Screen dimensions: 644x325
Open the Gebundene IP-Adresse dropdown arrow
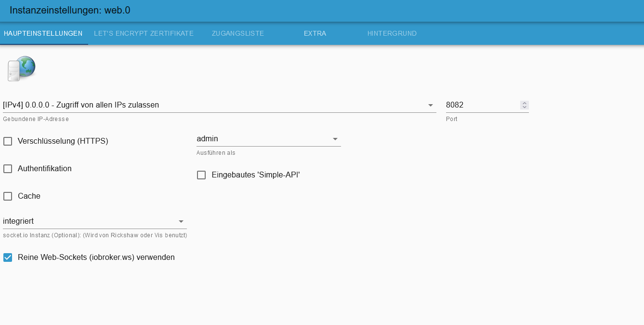431,105
